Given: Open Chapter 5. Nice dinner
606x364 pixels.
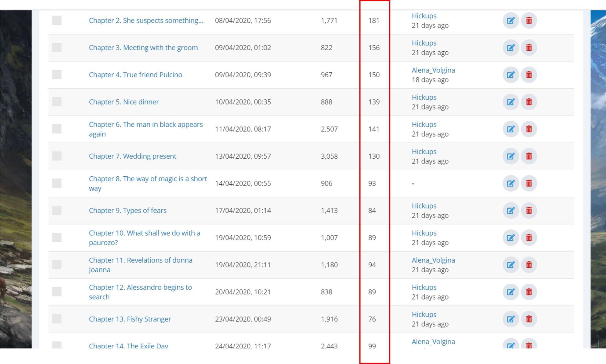Looking at the screenshot, I should [123, 102].
